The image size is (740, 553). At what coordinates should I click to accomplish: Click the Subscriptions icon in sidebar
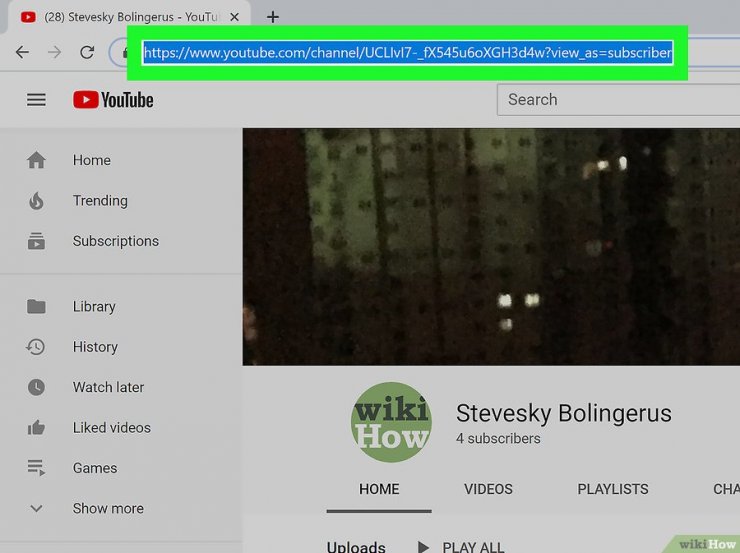(x=36, y=241)
